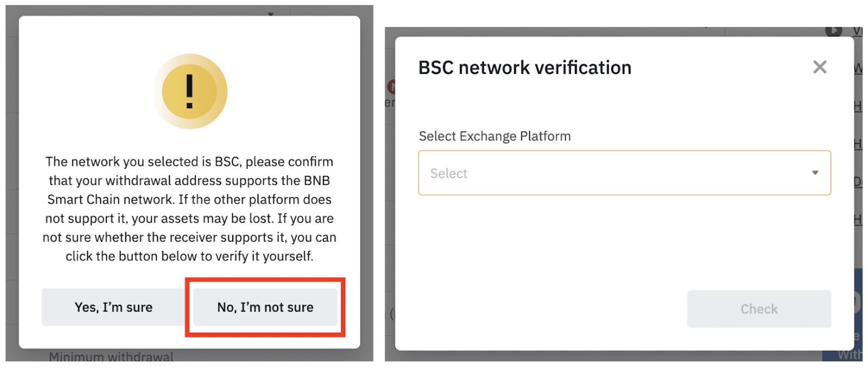Open the underlined W link behind the dialog

point(858,69)
